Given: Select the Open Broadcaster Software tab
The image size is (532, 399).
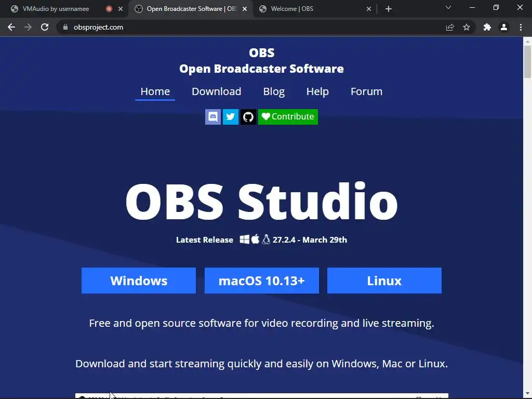Looking at the screenshot, I should [192, 9].
